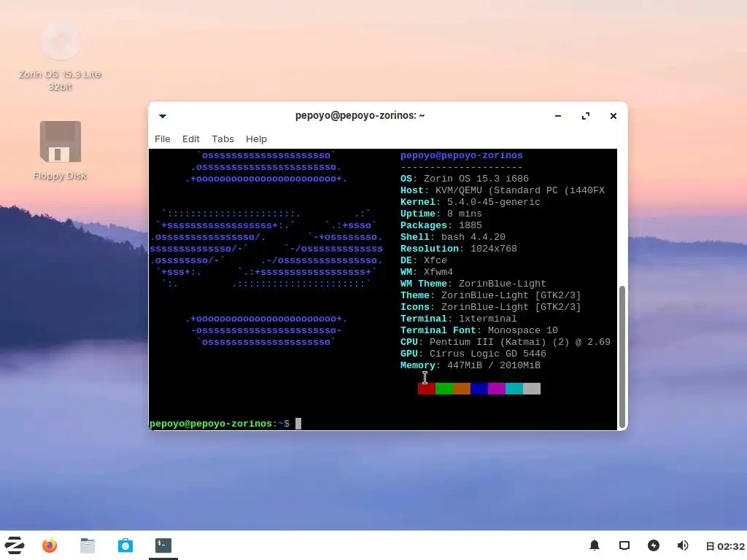Click the display icon in the tray
This screenshot has width=747, height=560.
tap(624, 545)
